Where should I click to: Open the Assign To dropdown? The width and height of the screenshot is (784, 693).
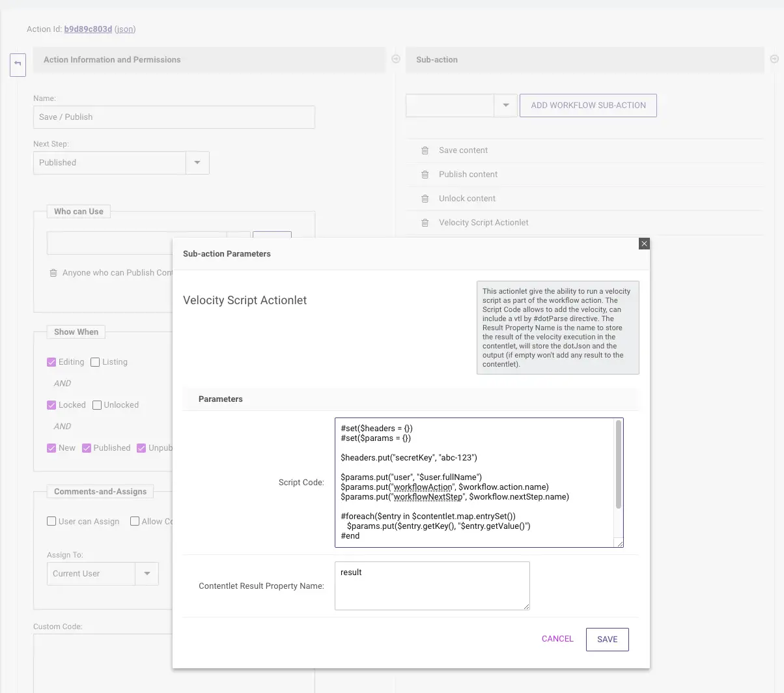tap(147, 574)
